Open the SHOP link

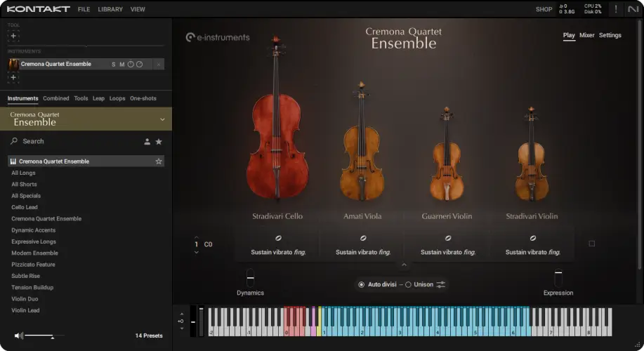pos(544,9)
